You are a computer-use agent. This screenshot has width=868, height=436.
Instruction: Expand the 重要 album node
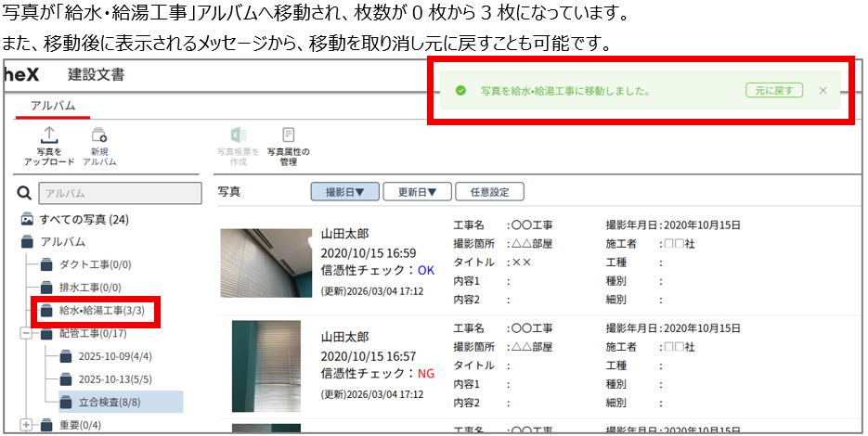[26, 425]
